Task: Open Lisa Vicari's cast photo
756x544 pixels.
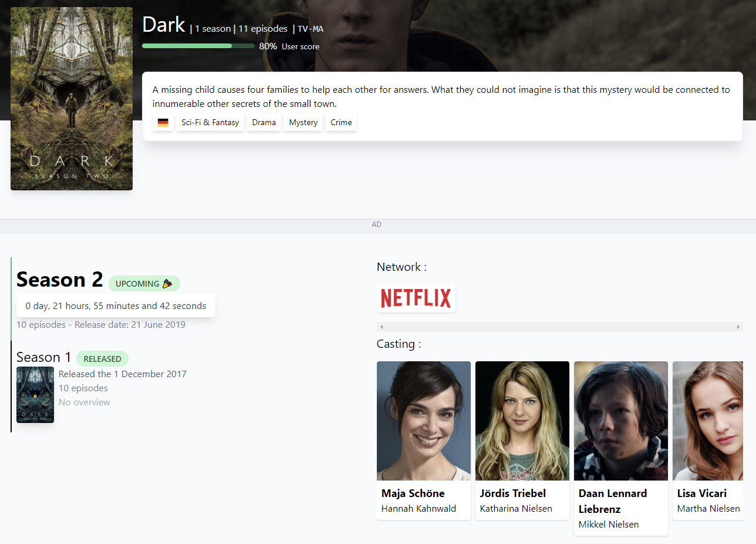Action: 708,421
